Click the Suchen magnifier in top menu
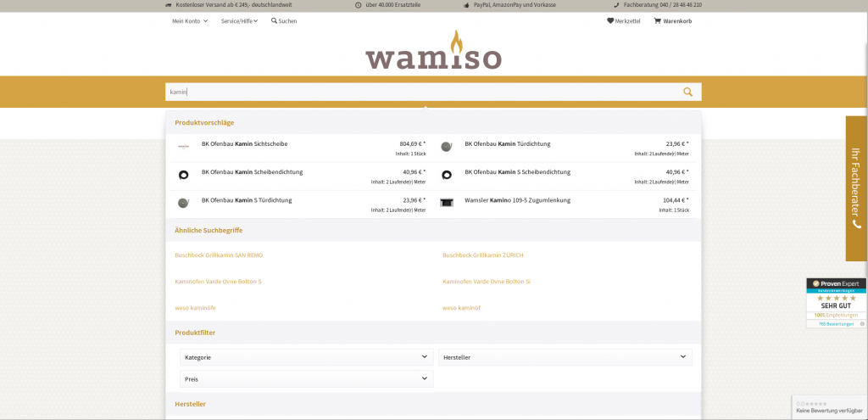This screenshot has width=868, height=420. [274, 21]
